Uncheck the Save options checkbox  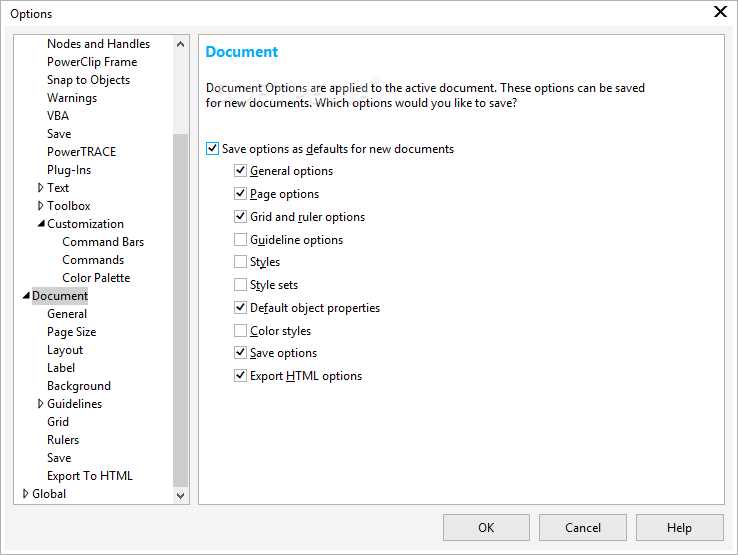pyautogui.click(x=240, y=352)
